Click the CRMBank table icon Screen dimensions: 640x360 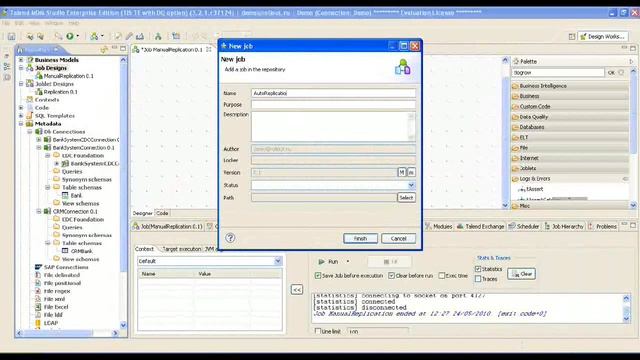pyautogui.click(x=65, y=251)
